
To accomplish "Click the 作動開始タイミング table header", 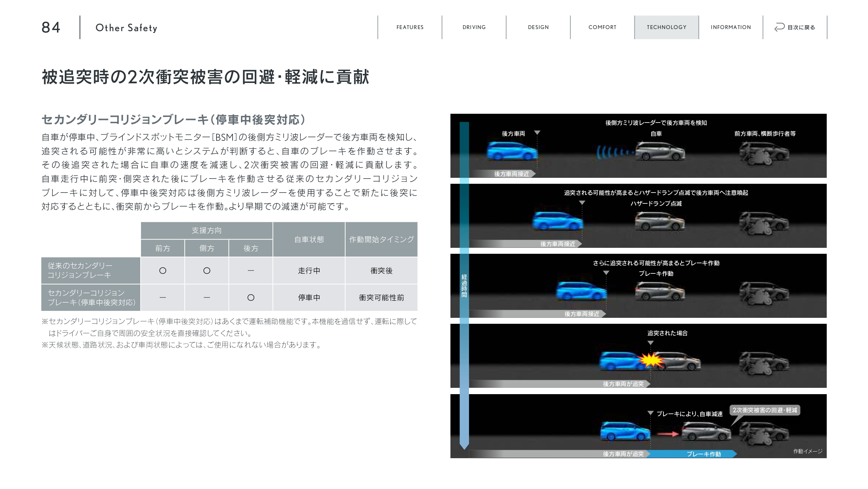I will (381, 239).
